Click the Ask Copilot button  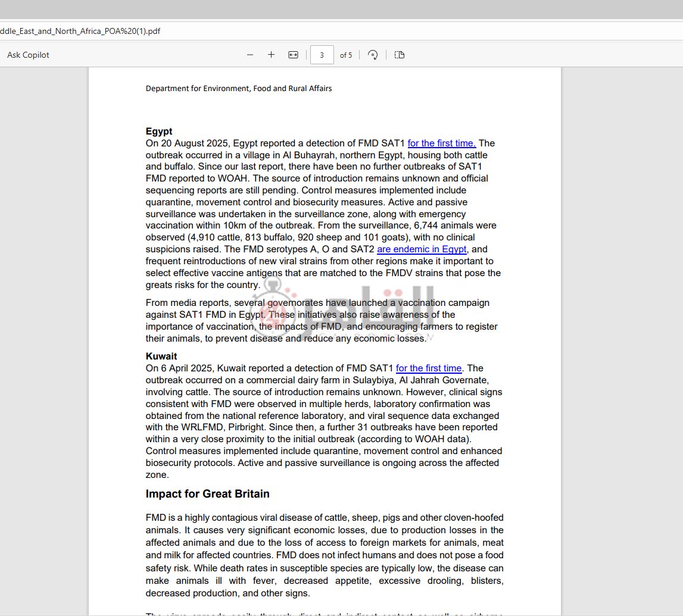pyautogui.click(x=28, y=55)
